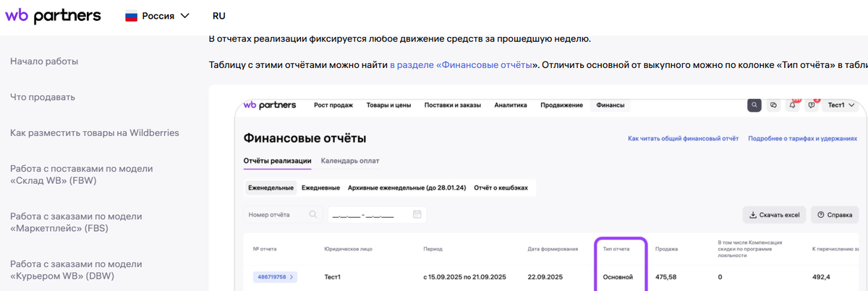
Task: Open the Склад WB (FBW) sidebar section
Action: click(81, 174)
